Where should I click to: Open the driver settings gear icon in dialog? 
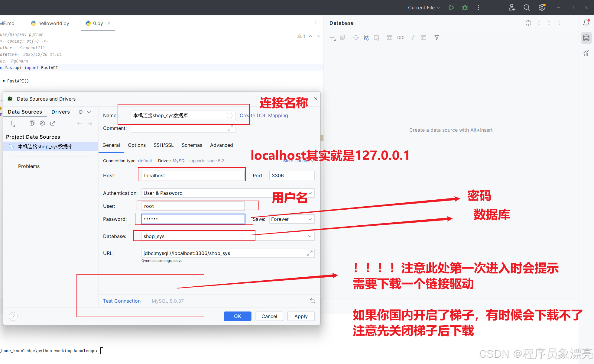[42, 123]
